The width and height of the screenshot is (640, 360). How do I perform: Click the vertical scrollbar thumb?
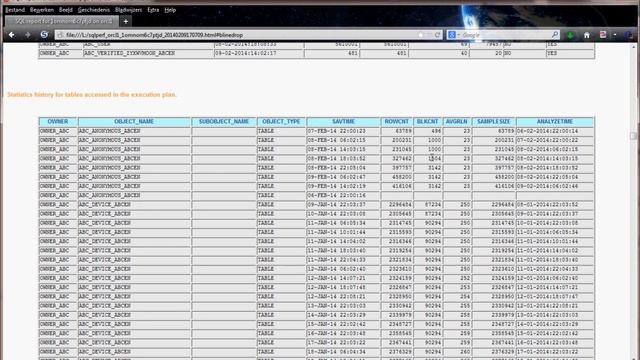[x=633, y=136]
